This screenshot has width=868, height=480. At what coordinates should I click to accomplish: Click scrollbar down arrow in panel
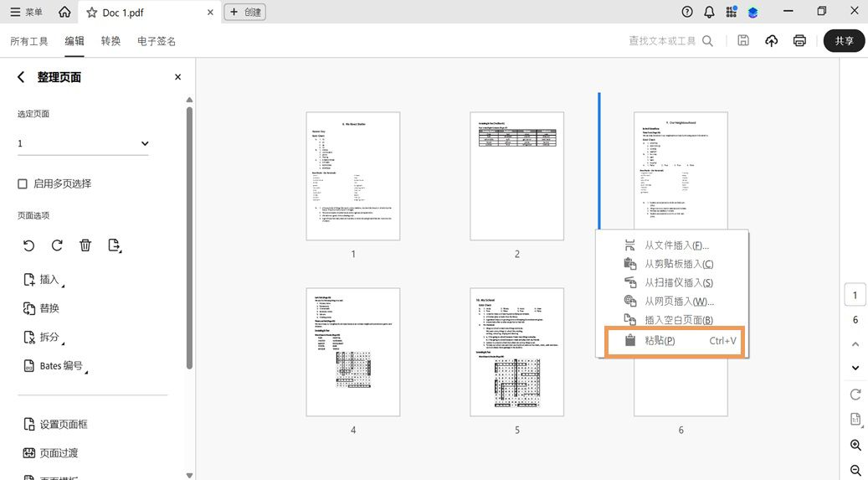point(189,475)
